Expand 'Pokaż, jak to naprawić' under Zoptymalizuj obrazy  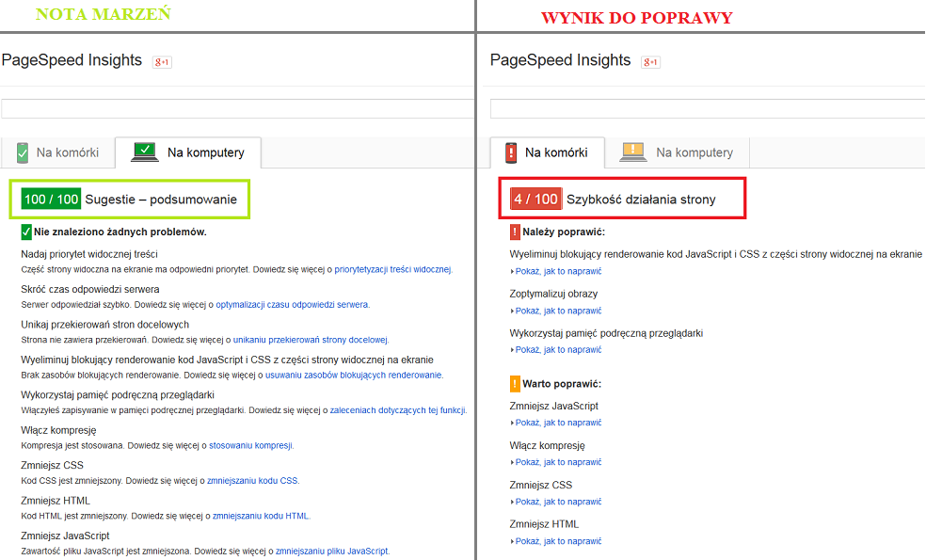(x=556, y=311)
